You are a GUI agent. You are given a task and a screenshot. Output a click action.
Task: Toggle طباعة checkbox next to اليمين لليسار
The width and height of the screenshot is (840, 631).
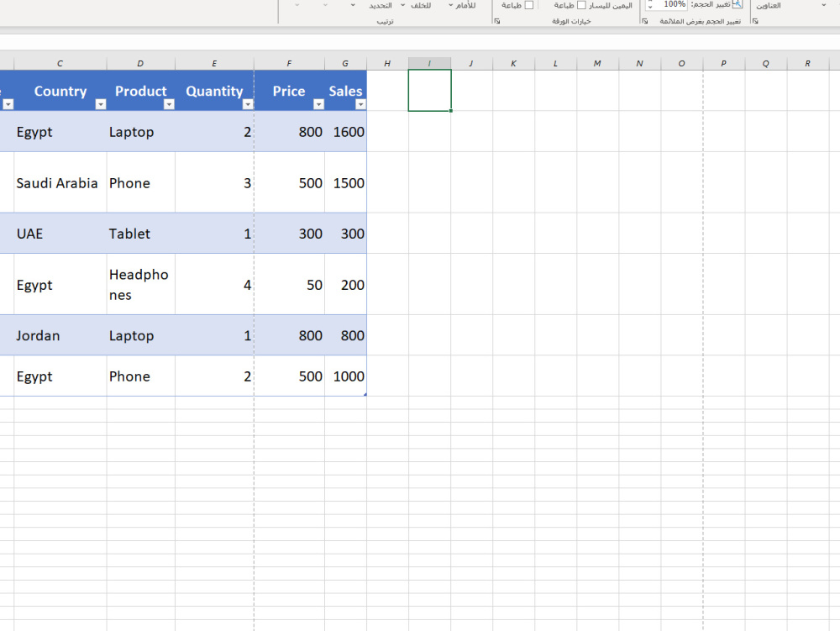[x=581, y=5]
